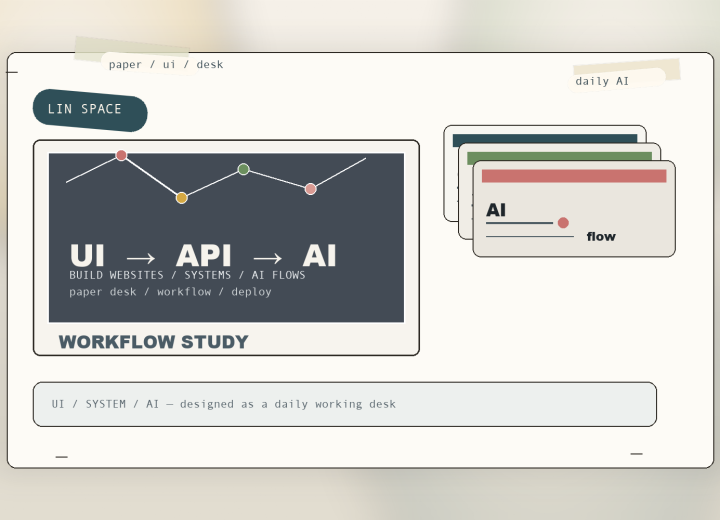Click the large UI heading text
The image size is (720, 520).
(87, 255)
